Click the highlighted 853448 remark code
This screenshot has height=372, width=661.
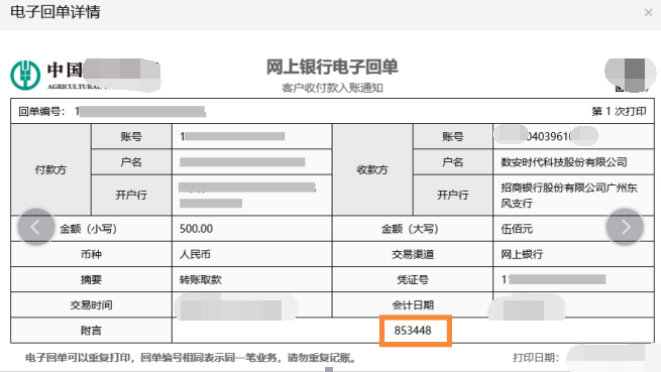(x=413, y=330)
